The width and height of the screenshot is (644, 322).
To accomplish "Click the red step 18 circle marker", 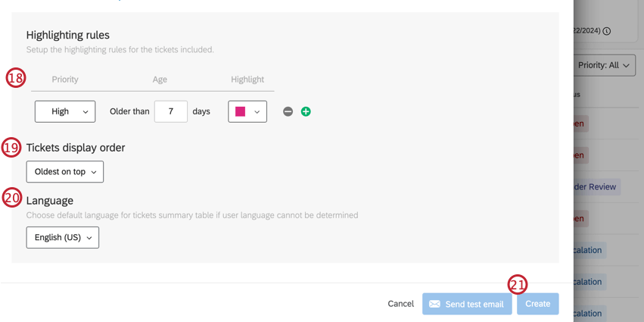I will (x=15, y=78).
